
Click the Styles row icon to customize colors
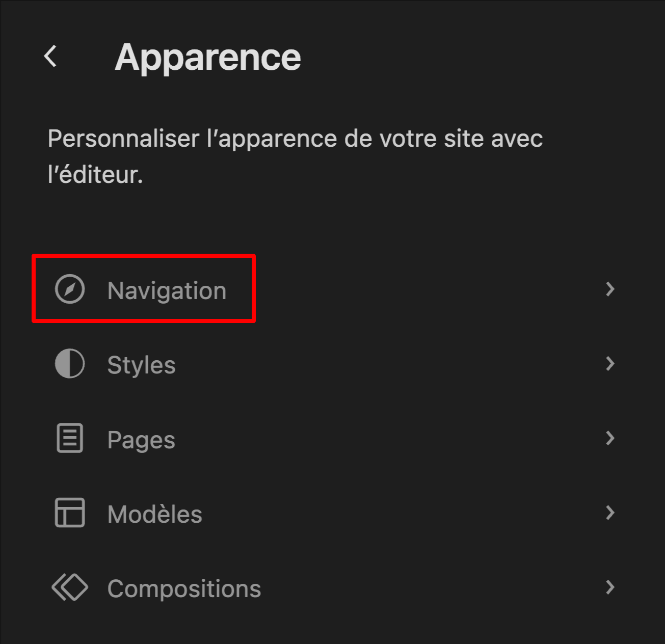click(69, 364)
